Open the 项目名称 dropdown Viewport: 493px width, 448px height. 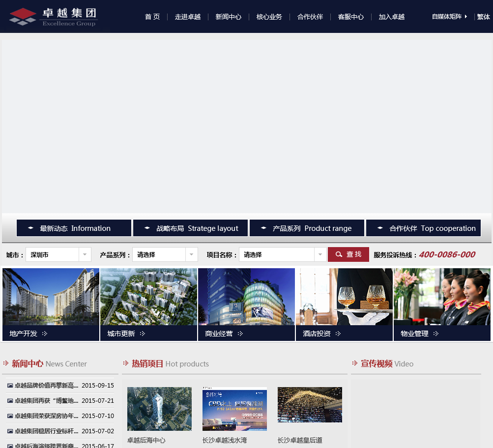[x=283, y=254]
